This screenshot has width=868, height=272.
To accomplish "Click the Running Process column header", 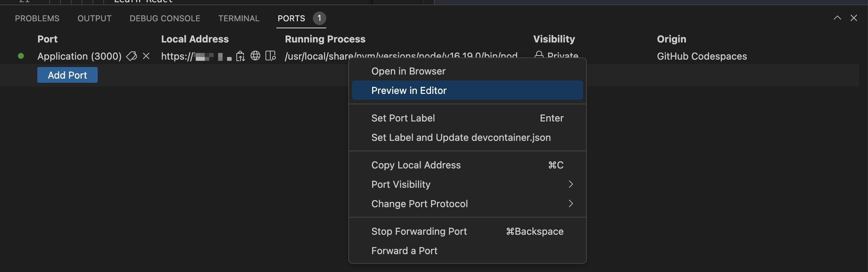I will click(325, 39).
